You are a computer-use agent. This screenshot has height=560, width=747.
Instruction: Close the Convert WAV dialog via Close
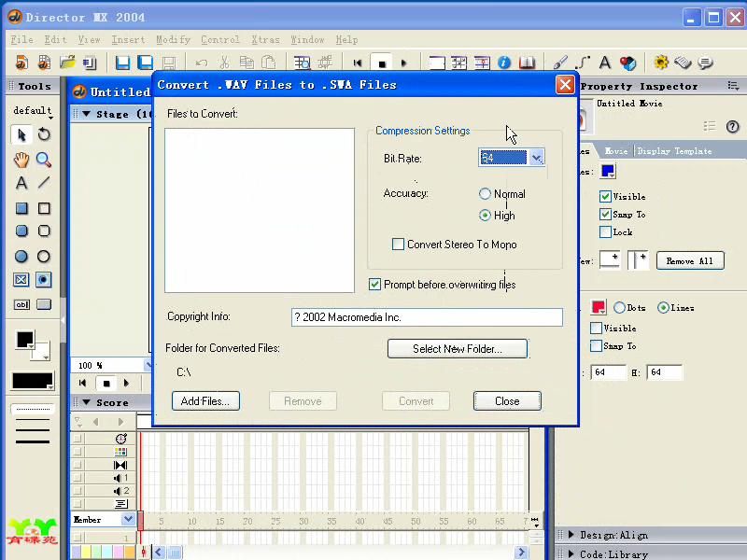pyautogui.click(x=507, y=401)
